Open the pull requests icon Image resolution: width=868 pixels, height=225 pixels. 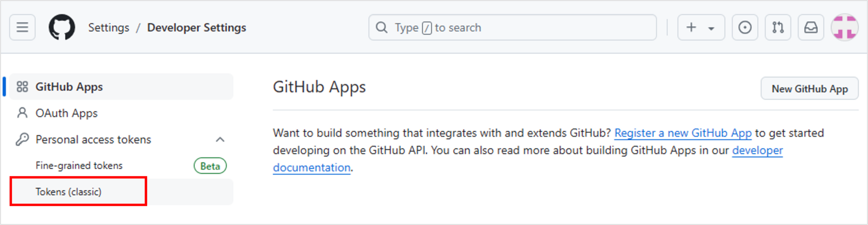pyautogui.click(x=778, y=28)
